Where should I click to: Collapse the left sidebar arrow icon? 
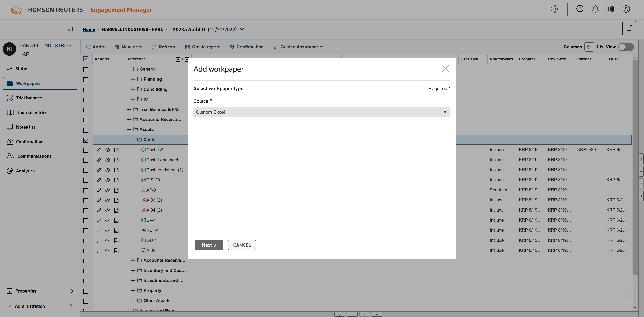pyautogui.click(x=70, y=29)
